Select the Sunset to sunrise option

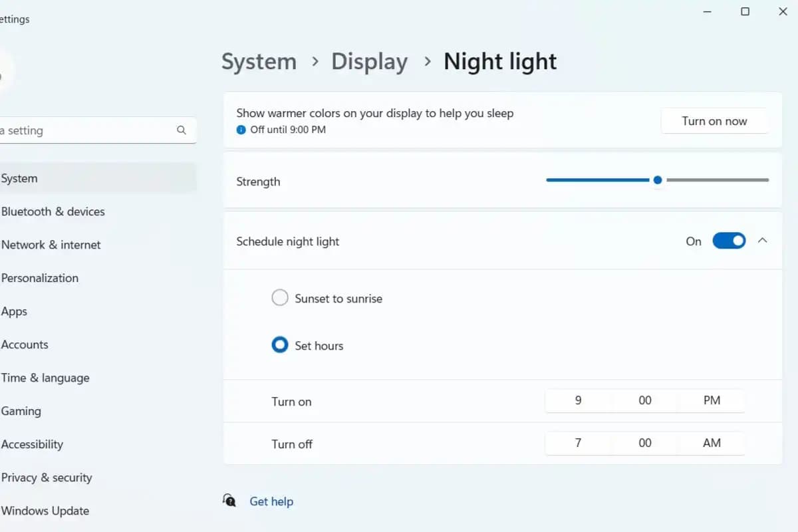click(280, 298)
